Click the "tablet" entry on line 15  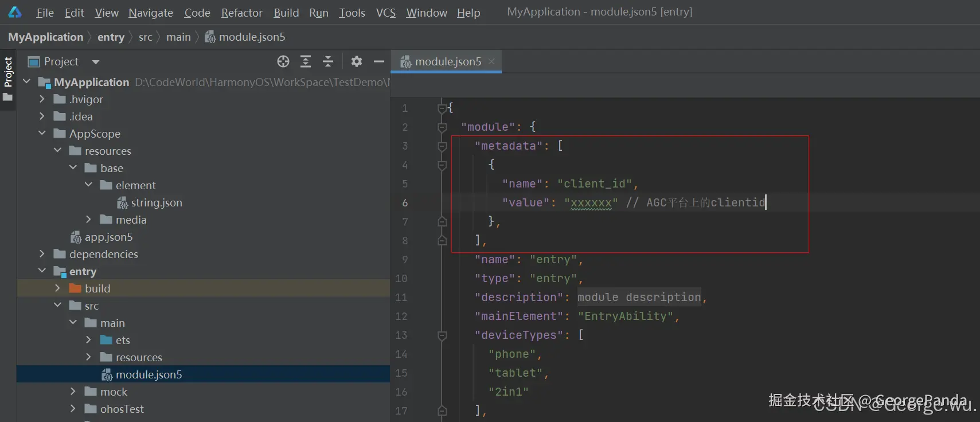(x=516, y=373)
